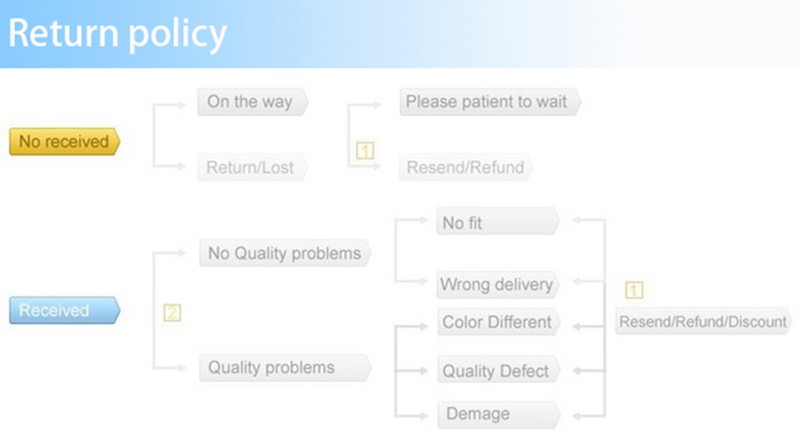Select the Quality problems label
The width and height of the screenshot is (800, 441).
(x=285, y=368)
